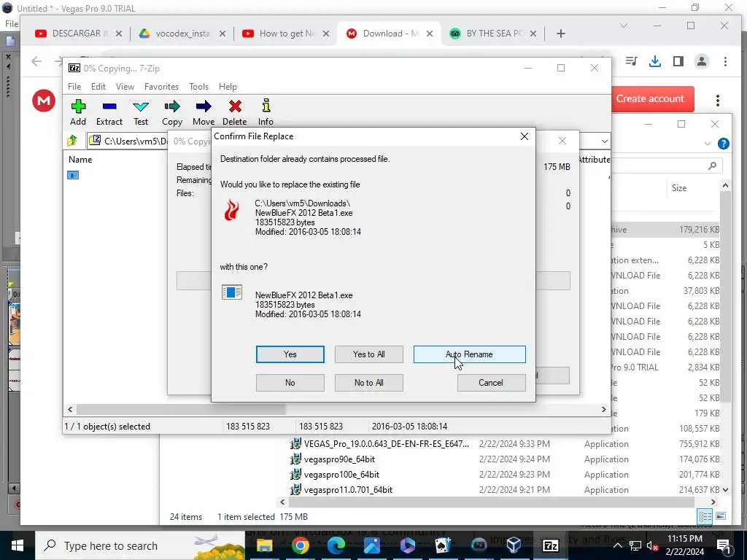Screen dimensions: 747x560
Task: Open File Explorer from the taskbar
Action: pos(264,545)
